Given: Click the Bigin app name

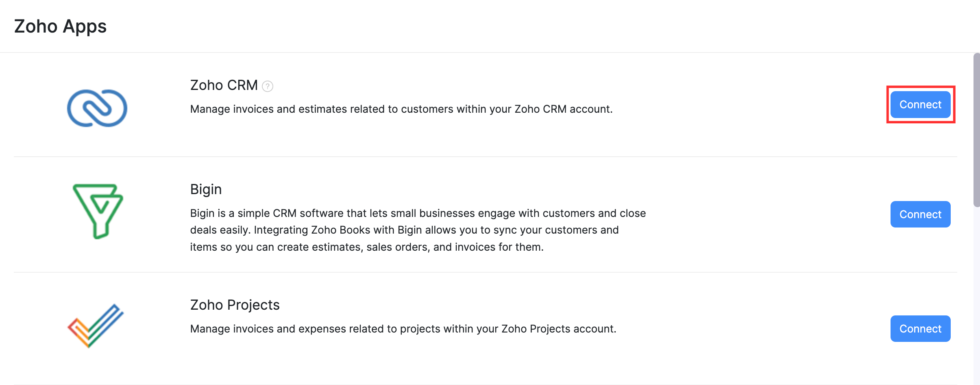Looking at the screenshot, I should [206, 189].
